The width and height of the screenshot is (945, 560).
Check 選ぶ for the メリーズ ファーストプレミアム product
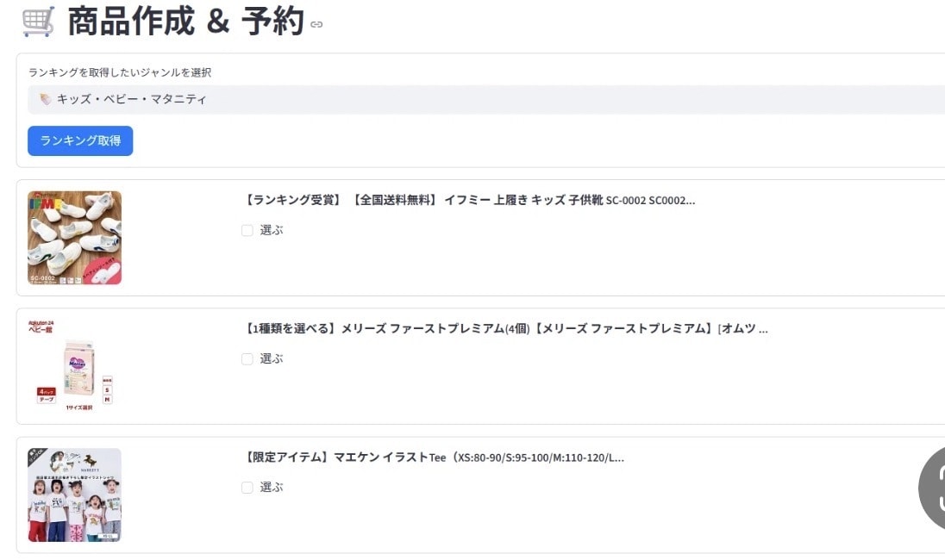point(247,359)
